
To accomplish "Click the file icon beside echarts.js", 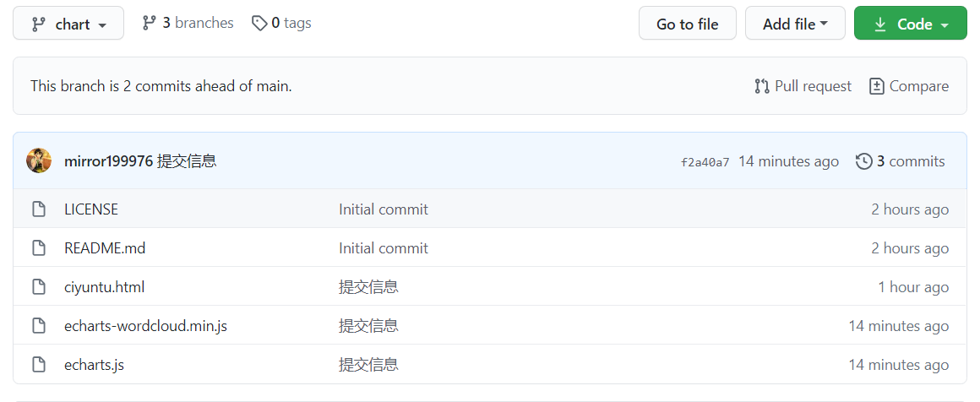I will (39, 365).
